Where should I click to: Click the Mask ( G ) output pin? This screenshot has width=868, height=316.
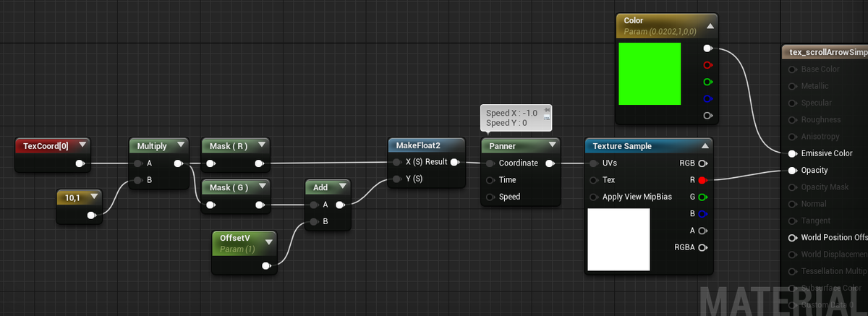259,205
